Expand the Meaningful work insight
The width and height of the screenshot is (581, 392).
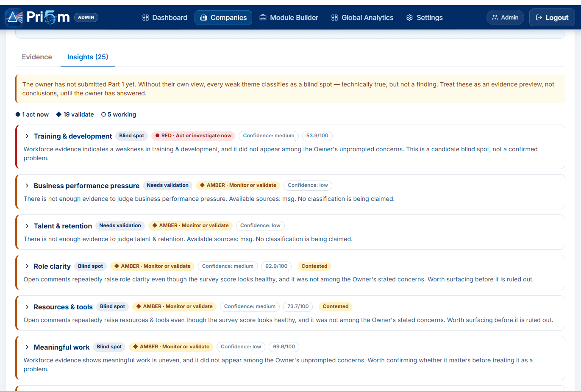tap(27, 347)
